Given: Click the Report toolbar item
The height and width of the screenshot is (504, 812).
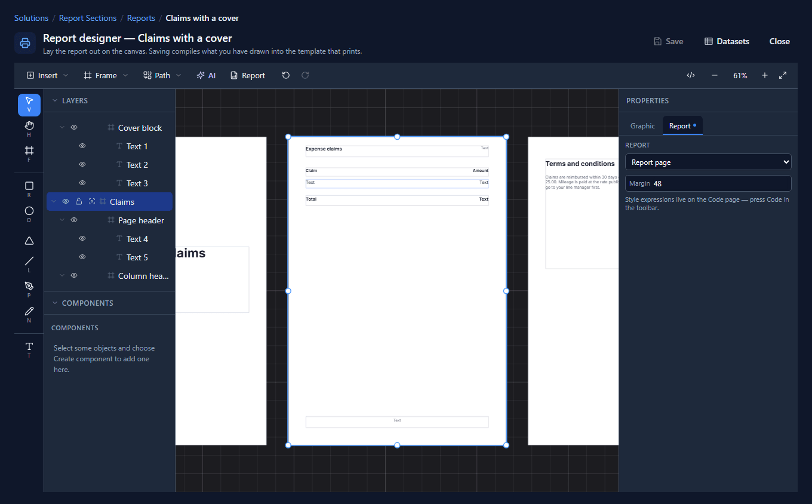Looking at the screenshot, I should (248, 75).
